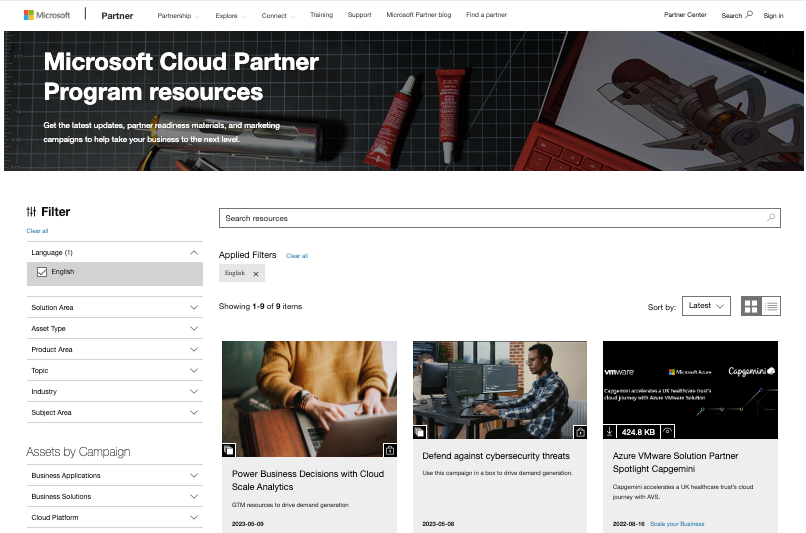Viewport: 806px width, 533px height.
Task: Open Partner Center link
Action: tap(685, 15)
